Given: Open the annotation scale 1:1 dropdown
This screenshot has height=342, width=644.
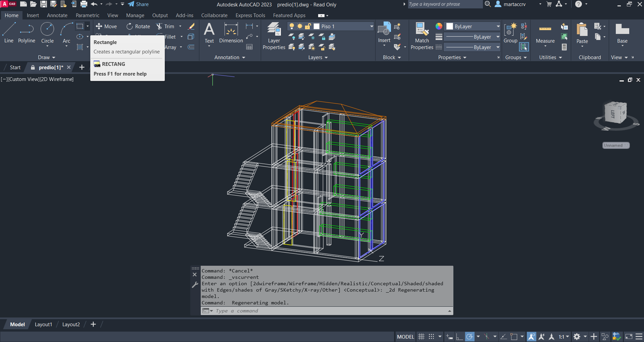Looking at the screenshot, I should (564, 337).
